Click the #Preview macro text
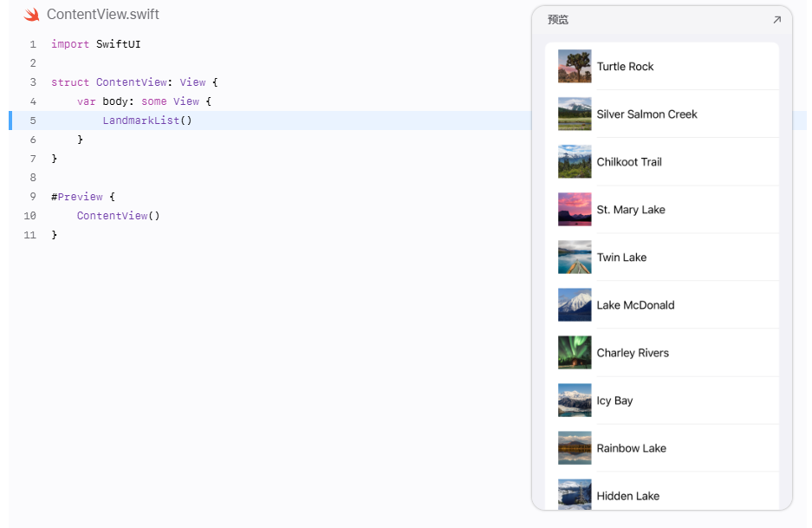This screenshot has width=812, height=528. [76, 197]
